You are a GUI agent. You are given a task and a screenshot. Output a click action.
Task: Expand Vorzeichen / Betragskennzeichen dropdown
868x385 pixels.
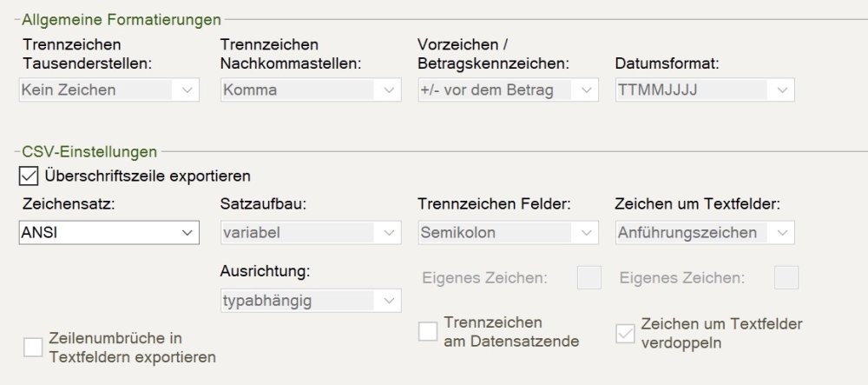pyautogui.click(x=508, y=90)
